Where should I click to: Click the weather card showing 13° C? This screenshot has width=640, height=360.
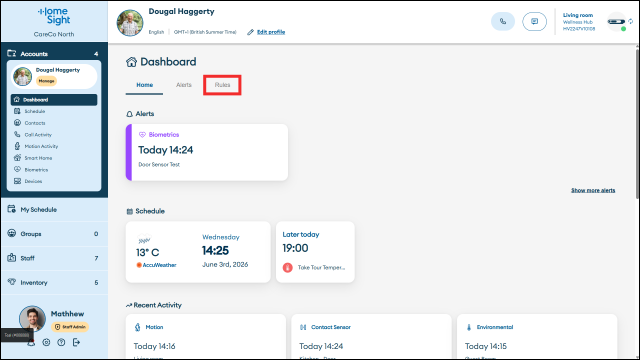[198, 252]
